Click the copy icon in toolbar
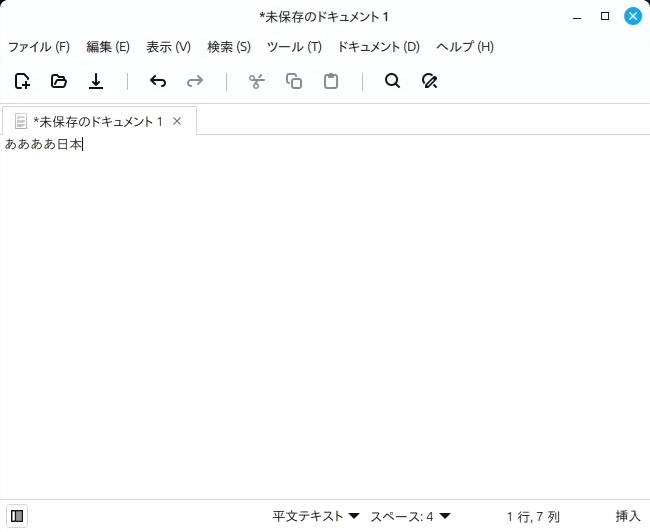 tap(294, 81)
